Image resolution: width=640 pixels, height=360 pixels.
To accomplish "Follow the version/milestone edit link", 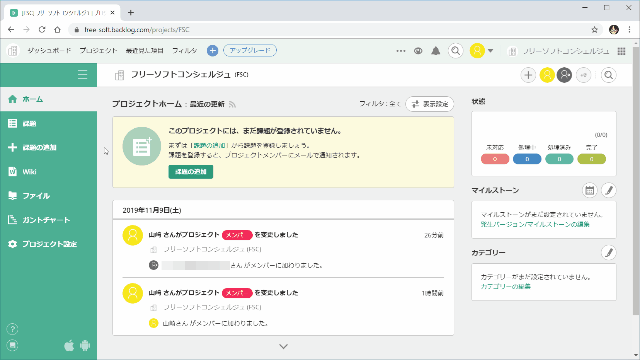I will (535, 224).
